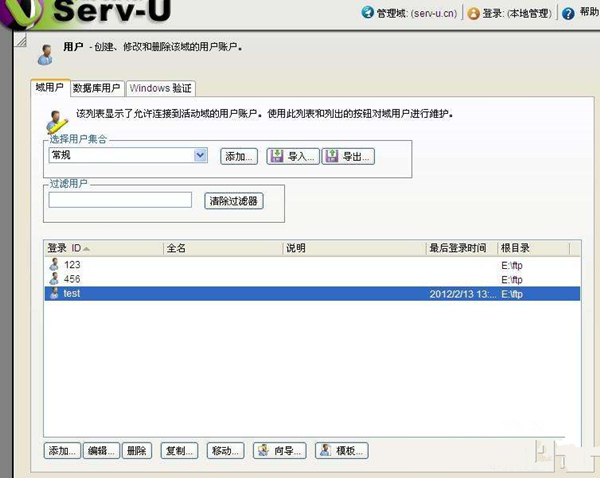The image size is (600, 478).
Task: Click the login user icon in header
Action: [x=473, y=13]
